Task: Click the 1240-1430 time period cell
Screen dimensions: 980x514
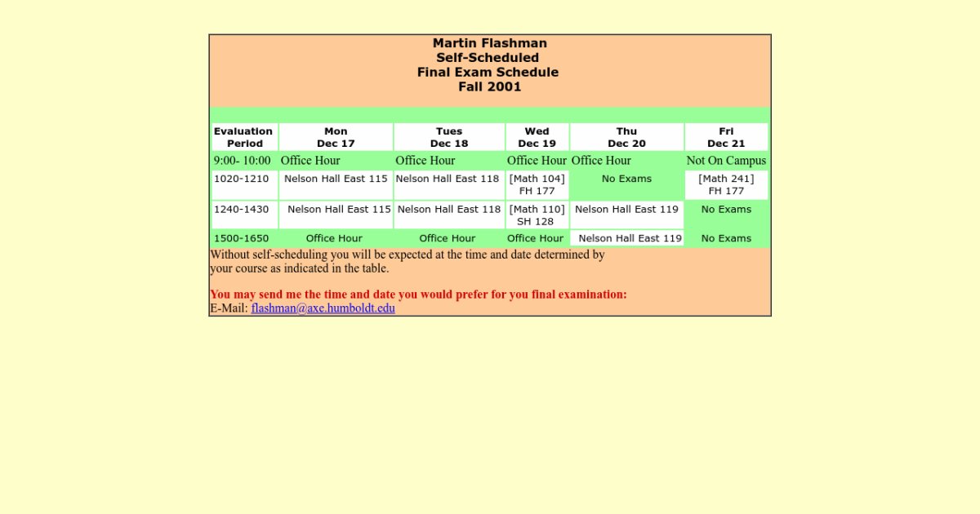Action: click(242, 210)
